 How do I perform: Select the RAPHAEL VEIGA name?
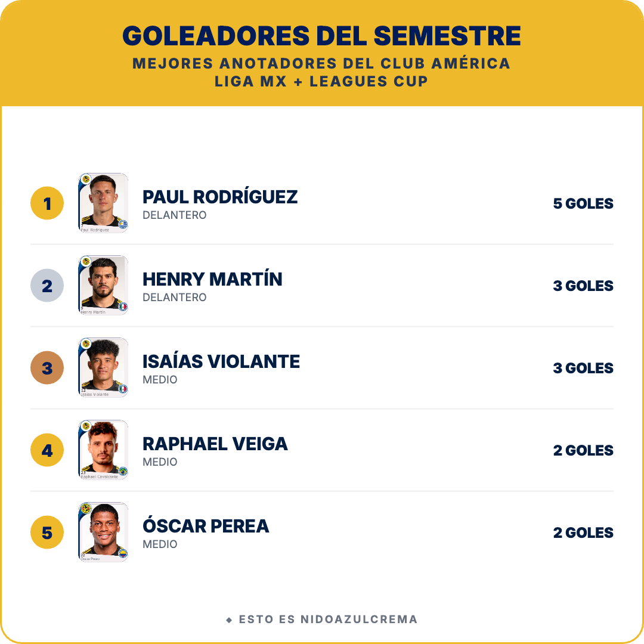(x=215, y=444)
